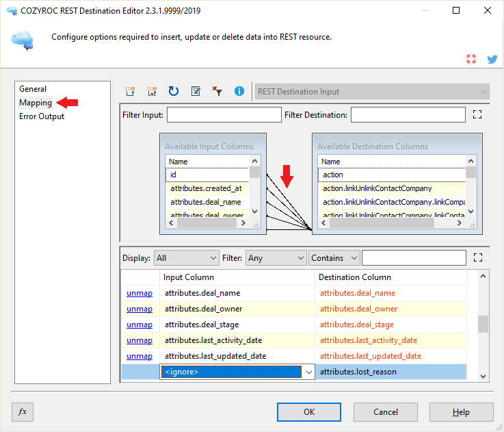Screen dimensions: 504x432
Task: Open the fx expression button
Action: coord(23,411)
